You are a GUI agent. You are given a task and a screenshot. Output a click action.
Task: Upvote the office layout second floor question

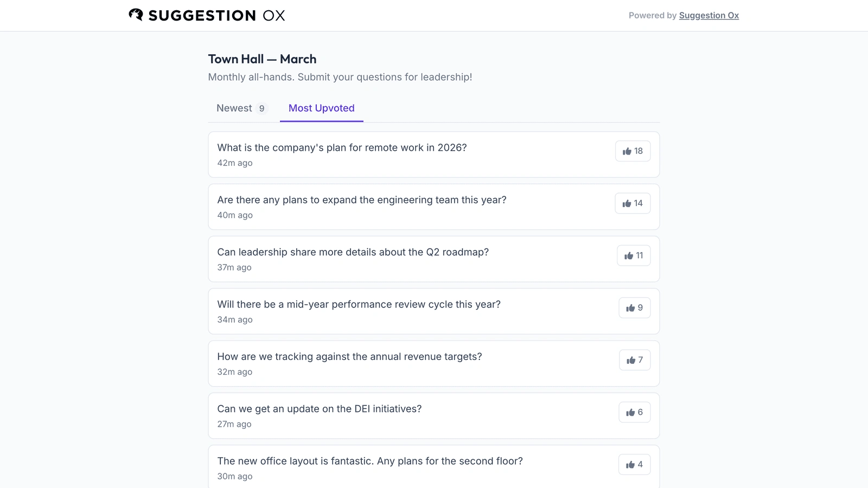(634, 465)
